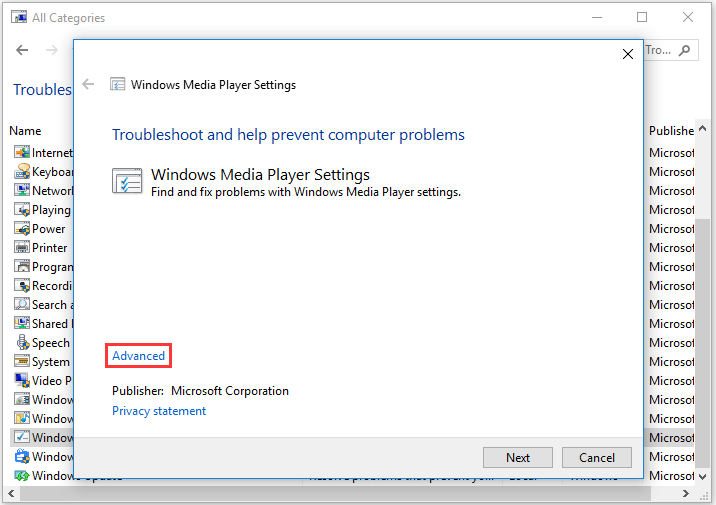Select the System Maintenance troubleshooter icon
This screenshot has height=505, width=716.
pyautogui.click(x=21, y=361)
